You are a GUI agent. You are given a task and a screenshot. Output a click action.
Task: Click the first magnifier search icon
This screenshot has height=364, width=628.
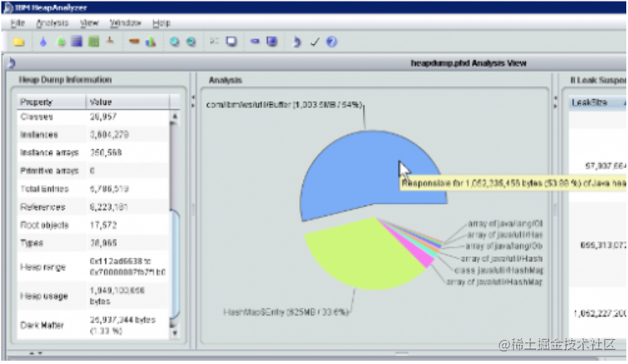click(175, 42)
